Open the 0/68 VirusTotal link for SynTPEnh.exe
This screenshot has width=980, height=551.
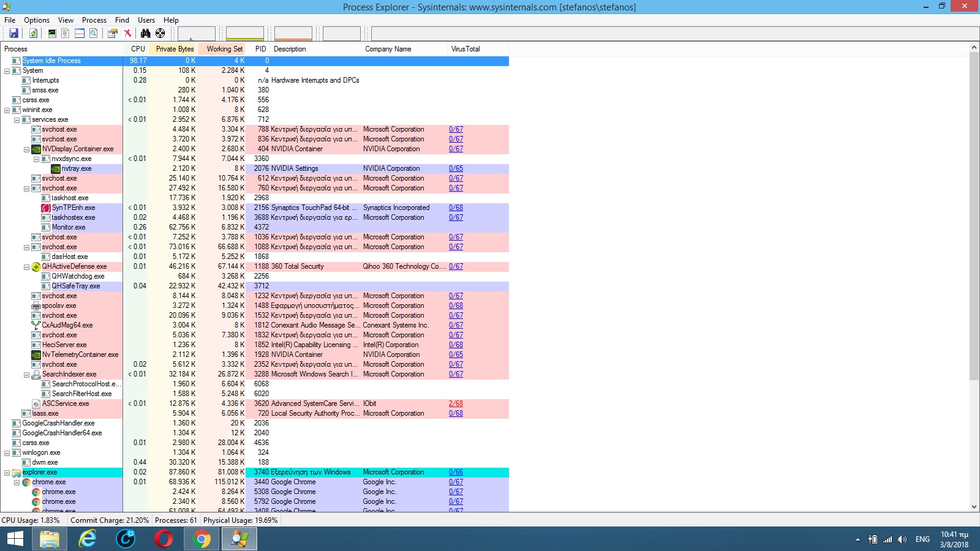(456, 208)
